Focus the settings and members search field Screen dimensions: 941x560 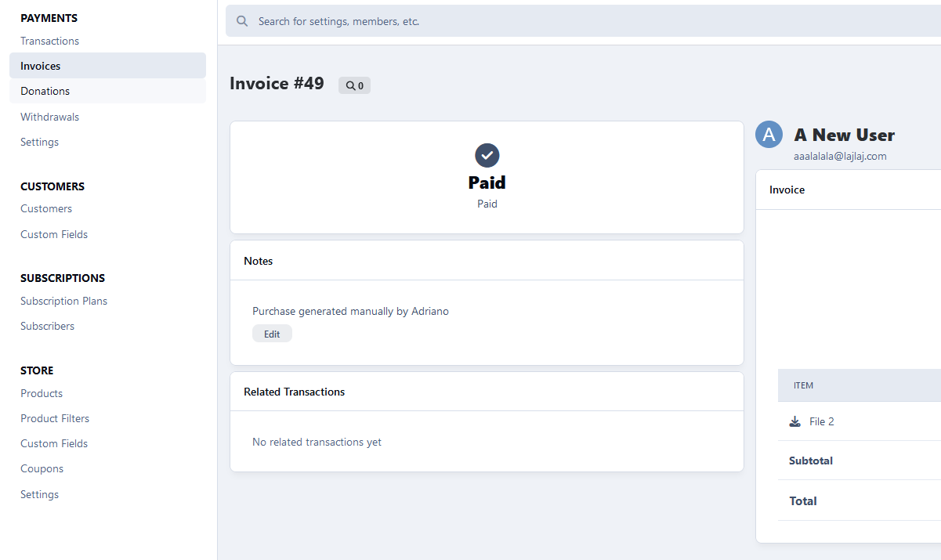[583, 21]
